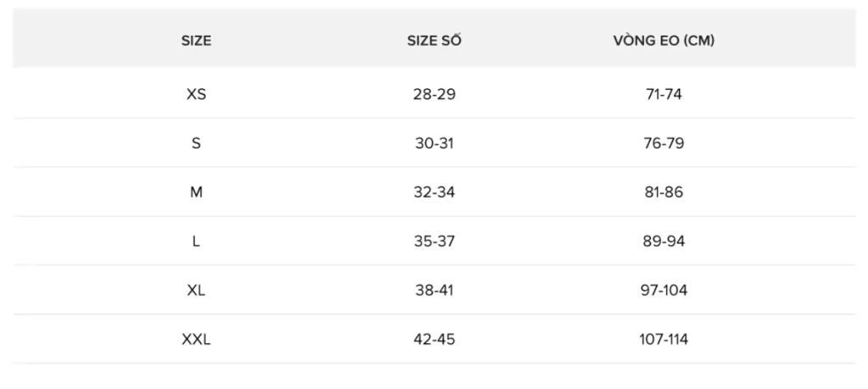Click the 97-104 waist measurement
The height and width of the screenshot is (389, 868).
click(x=664, y=291)
